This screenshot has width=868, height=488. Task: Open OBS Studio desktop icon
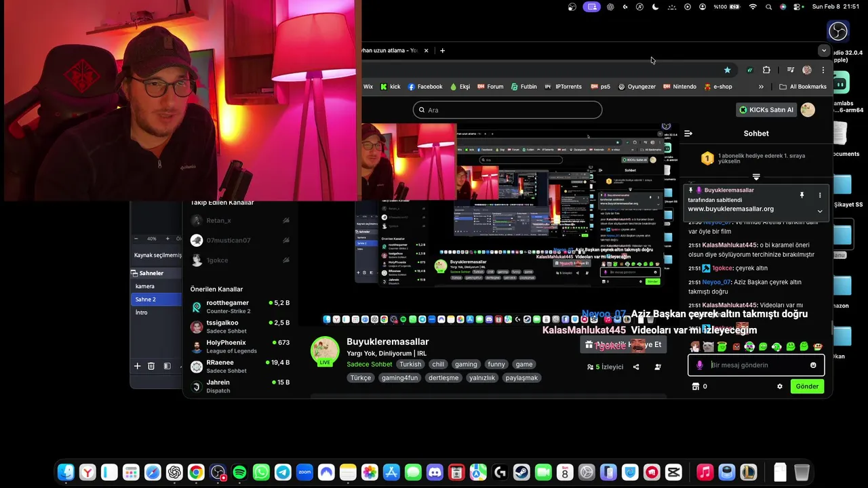point(838,31)
